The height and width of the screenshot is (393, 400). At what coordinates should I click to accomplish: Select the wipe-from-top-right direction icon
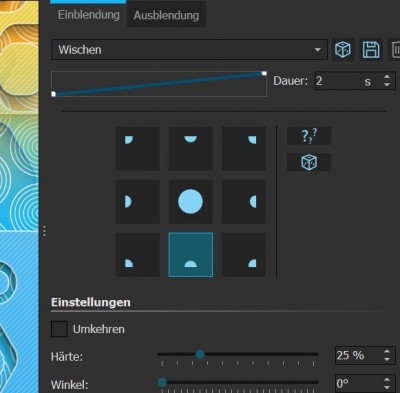(x=244, y=149)
